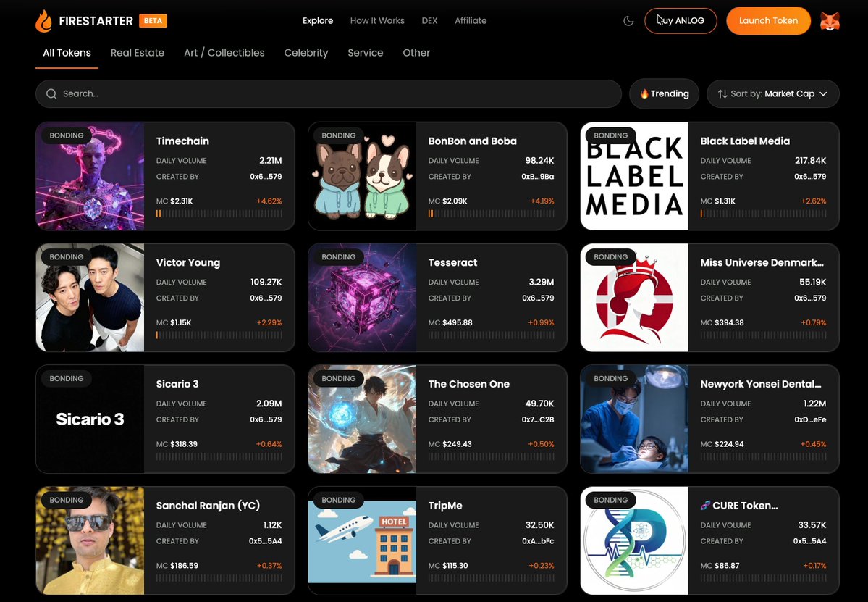This screenshot has height=602, width=868.
Task: Select the All Tokens tab
Action: point(67,53)
